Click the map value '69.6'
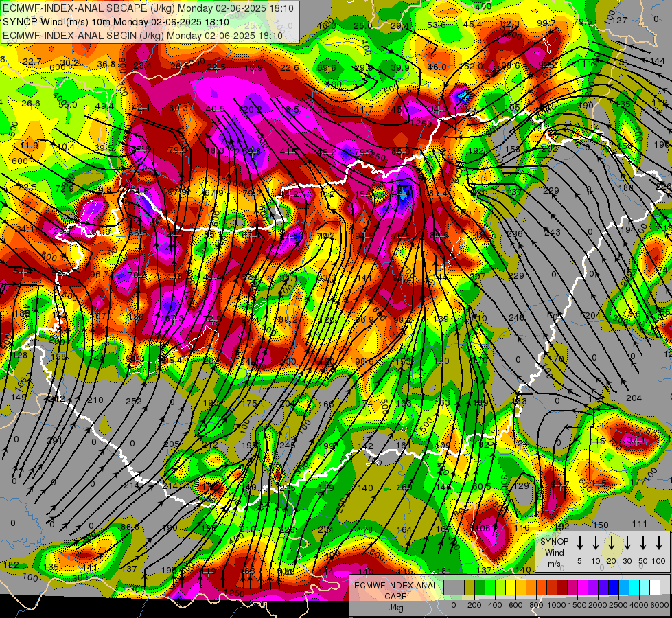This screenshot has height=618, width=672. pyautogui.click(x=326, y=68)
